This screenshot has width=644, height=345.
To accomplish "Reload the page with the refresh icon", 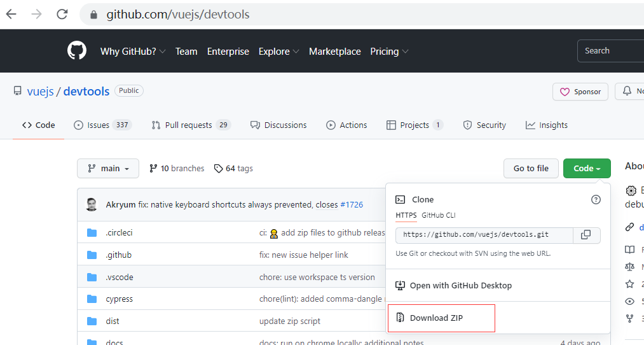I will point(62,15).
